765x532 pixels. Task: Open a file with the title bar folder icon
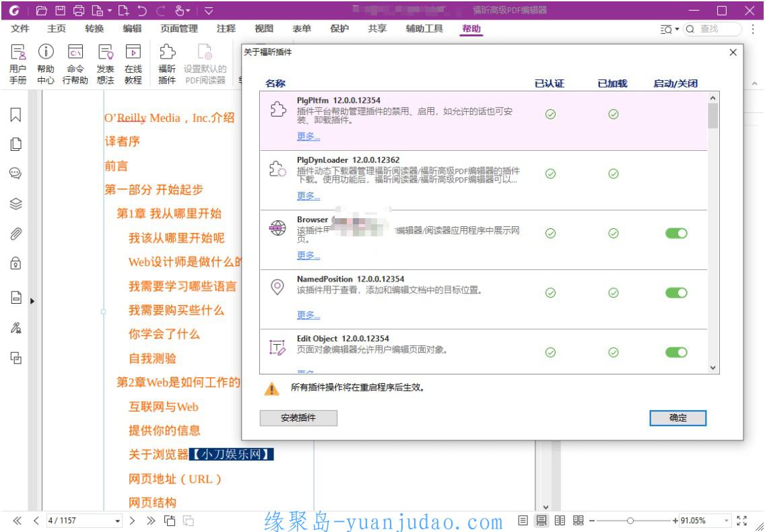click(x=42, y=10)
